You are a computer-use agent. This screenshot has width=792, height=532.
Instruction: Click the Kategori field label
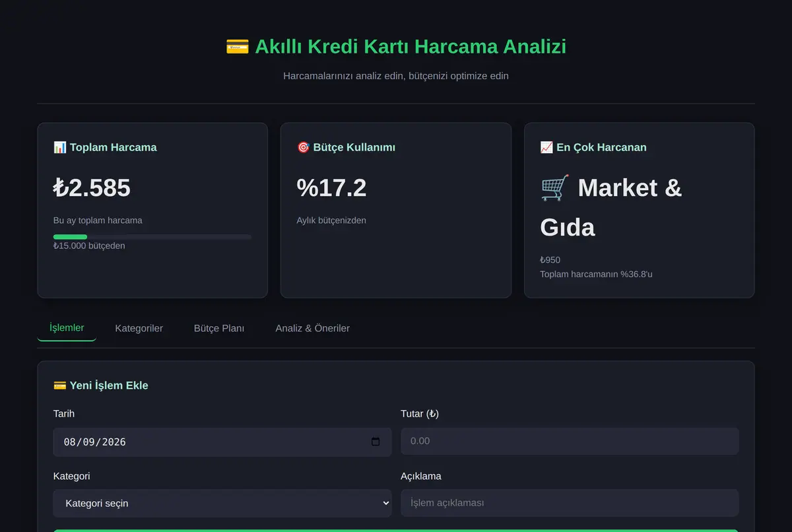click(x=72, y=476)
